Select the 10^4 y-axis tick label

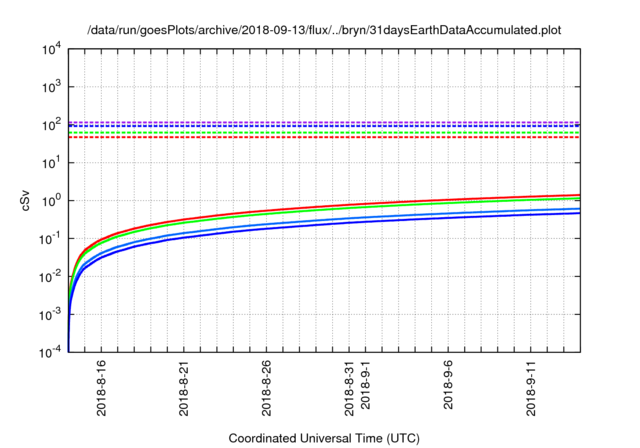[51, 49]
